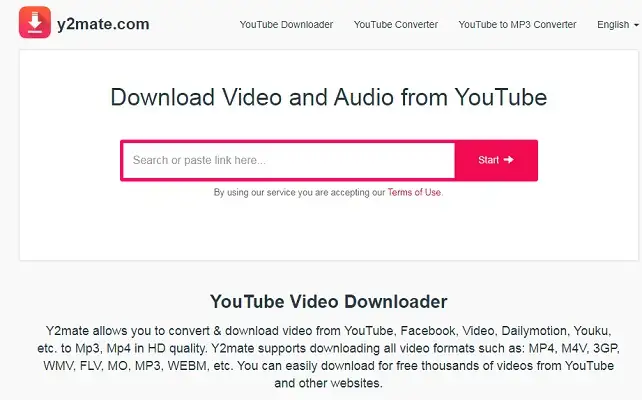
Task: Click the 'By using our service' disclaimer text
Action: click(300, 192)
